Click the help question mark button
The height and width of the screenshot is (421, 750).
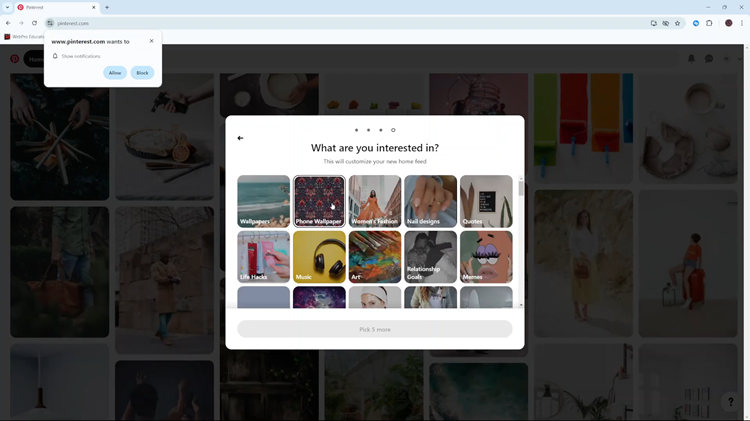730,402
